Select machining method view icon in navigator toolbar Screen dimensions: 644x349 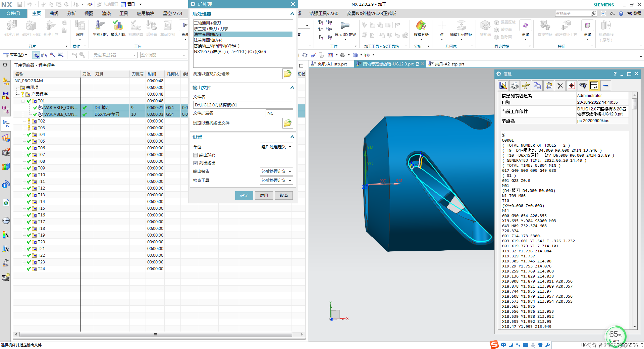point(61,55)
